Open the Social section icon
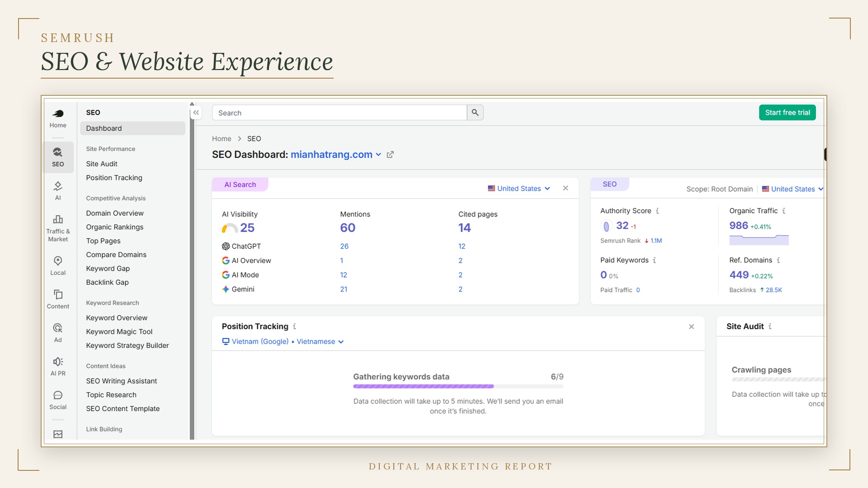 coord(58,400)
